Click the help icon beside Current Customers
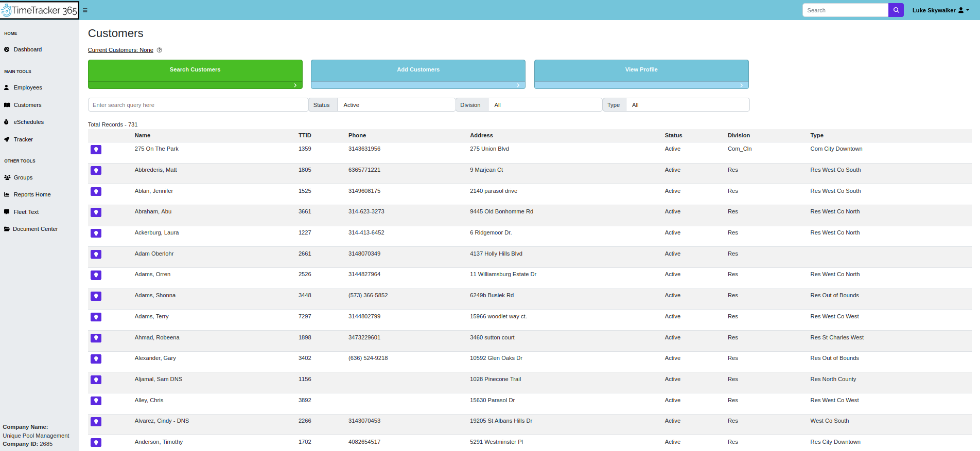The height and width of the screenshot is (451, 980). [159, 50]
